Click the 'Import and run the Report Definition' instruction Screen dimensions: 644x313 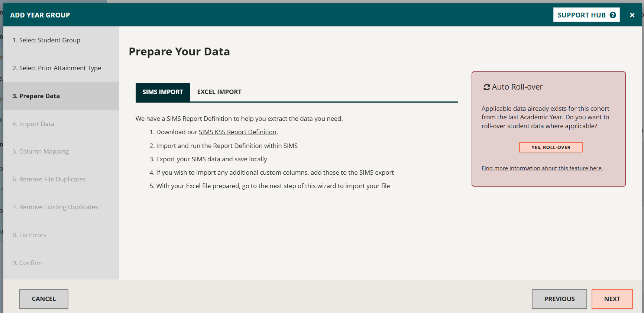(227, 146)
